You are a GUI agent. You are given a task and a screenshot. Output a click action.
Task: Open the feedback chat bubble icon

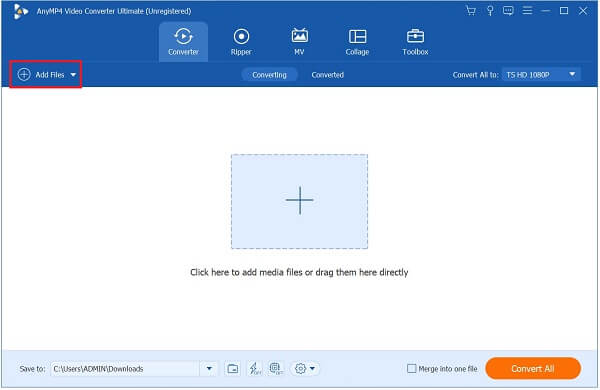click(x=508, y=11)
